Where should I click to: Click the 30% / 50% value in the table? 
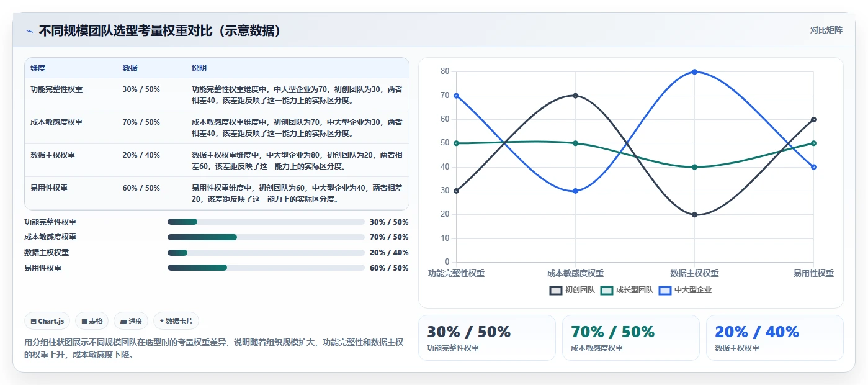coord(141,89)
